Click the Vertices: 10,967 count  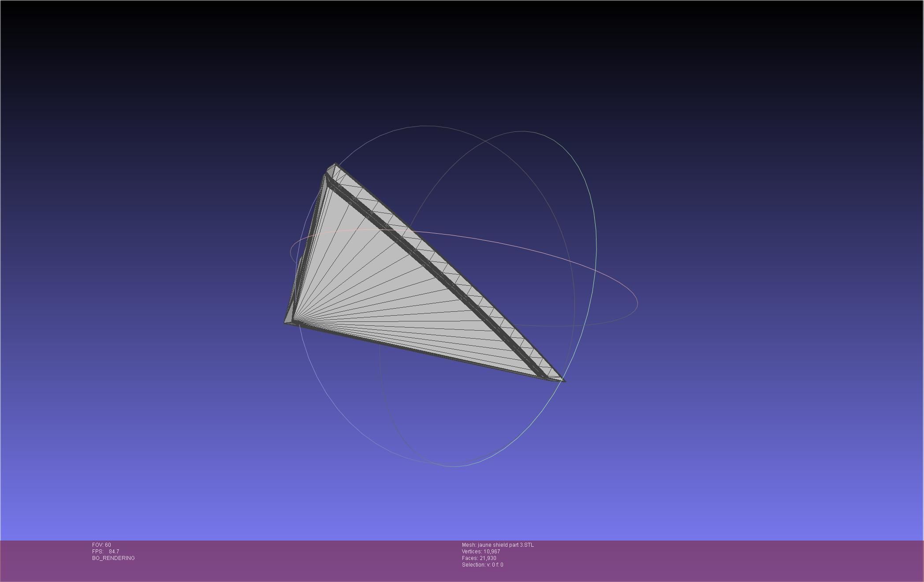[x=481, y=552]
